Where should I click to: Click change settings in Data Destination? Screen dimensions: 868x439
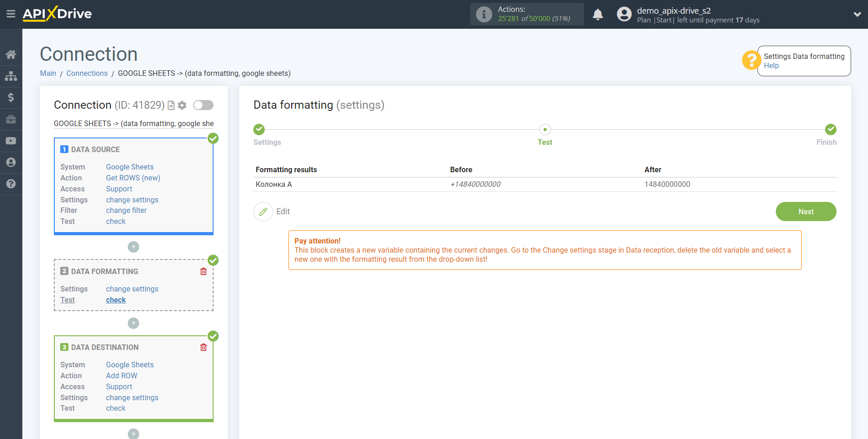coord(132,397)
